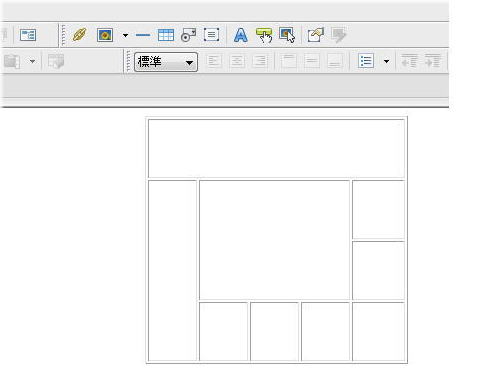Align text right
The image size is (494, 373).
260,61
